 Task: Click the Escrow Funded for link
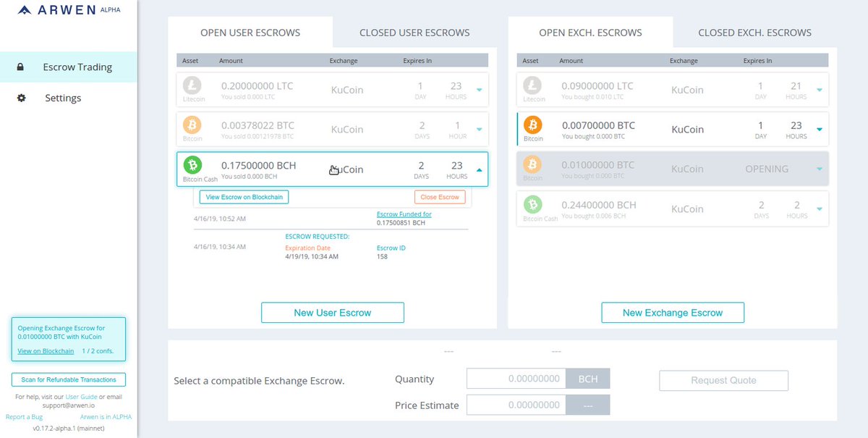[404, 214]
